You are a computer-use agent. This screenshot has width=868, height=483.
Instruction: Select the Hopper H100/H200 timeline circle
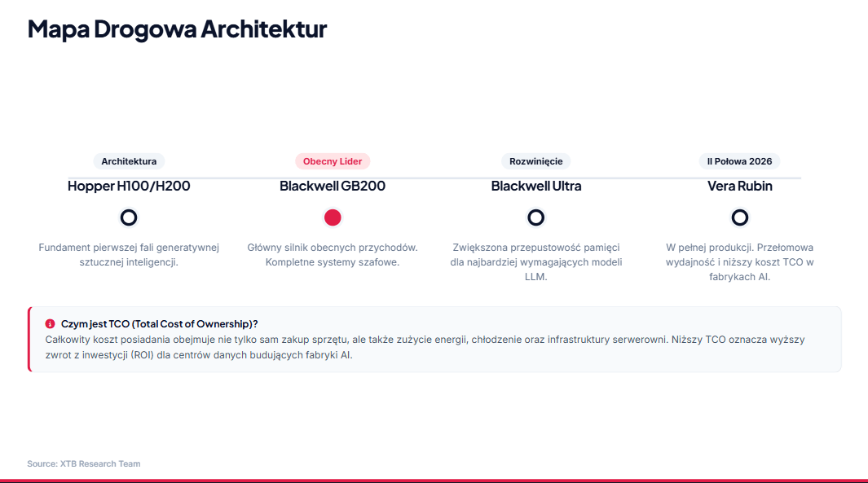(x=129, y=217)
